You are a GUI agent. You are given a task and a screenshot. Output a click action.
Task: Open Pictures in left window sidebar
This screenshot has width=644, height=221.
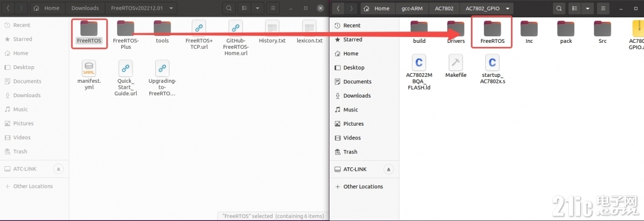click(35, 123)
